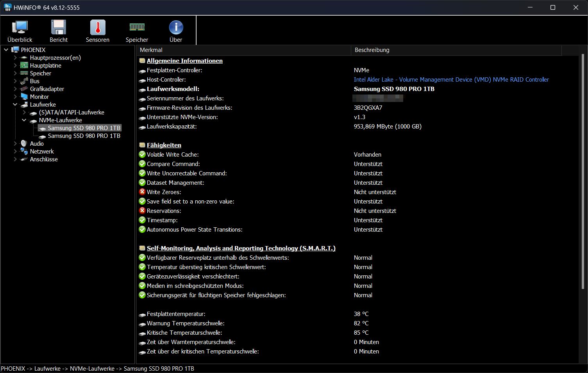Expand the Speicher tree node
This screenshot has width=588, height=373.
click(x=15, y=73)
